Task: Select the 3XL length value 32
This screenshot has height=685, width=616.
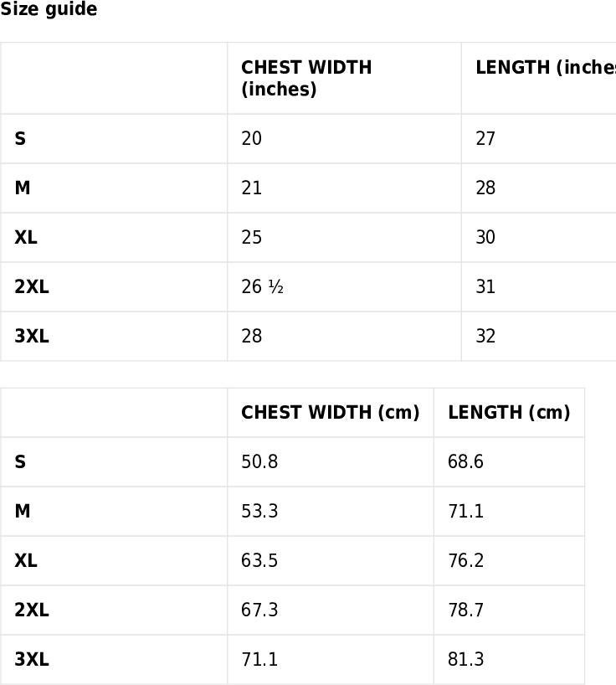Action: pyautogui.click(x=485, y=336)
